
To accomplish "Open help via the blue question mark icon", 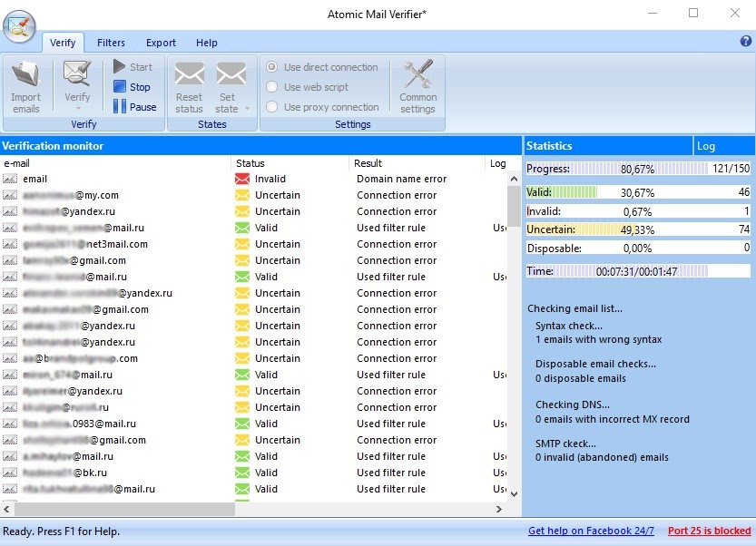I will pyautogui.click(x=745, y=42).
